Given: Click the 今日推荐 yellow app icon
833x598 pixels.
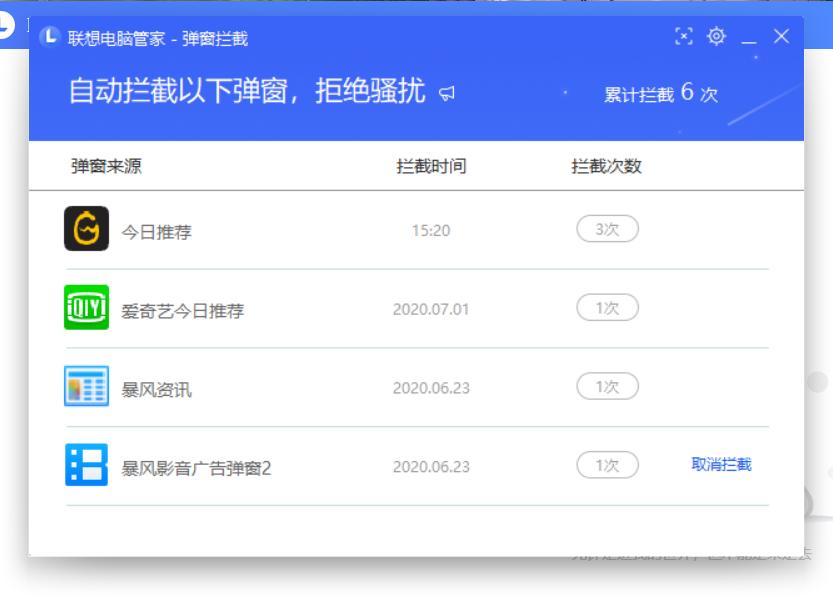Looking at the screenshot, I should pyautogui.click(x=85, y=228).
